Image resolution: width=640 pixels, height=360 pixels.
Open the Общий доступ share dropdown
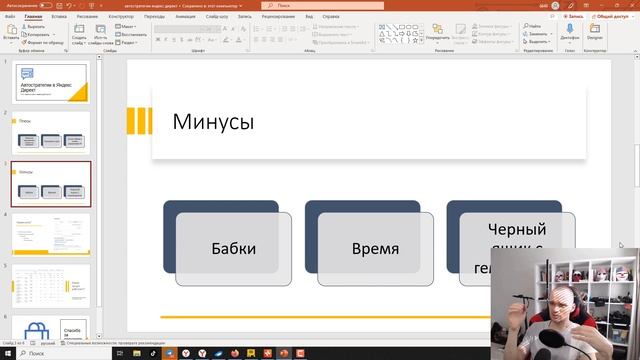(x=612, y=17)
